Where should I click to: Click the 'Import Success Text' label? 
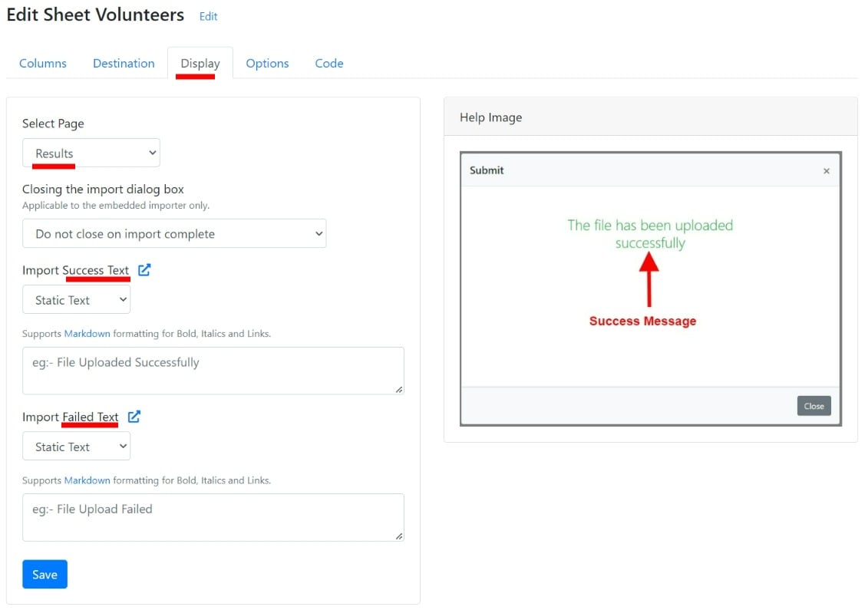click(75, 270)
